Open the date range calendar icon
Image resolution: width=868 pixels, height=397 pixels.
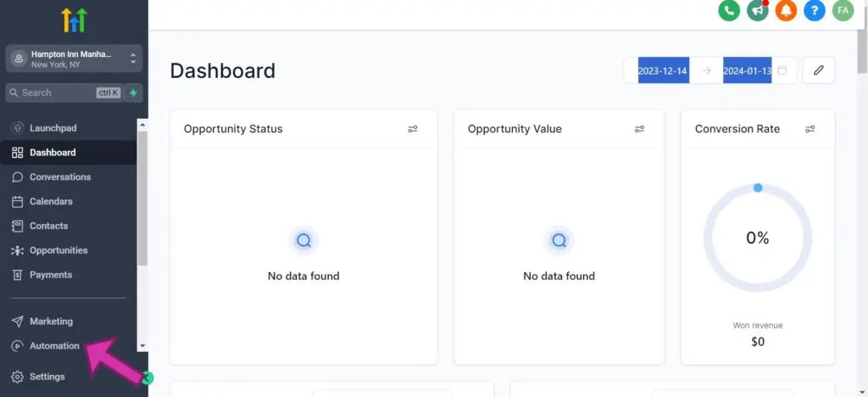coord(782,70)
